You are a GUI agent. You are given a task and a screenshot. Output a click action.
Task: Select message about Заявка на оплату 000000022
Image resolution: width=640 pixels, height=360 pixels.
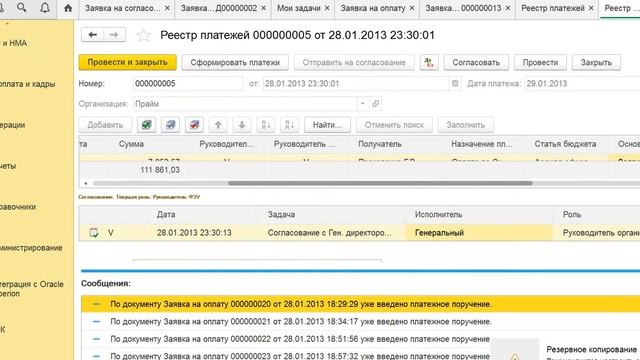[286, 339]
